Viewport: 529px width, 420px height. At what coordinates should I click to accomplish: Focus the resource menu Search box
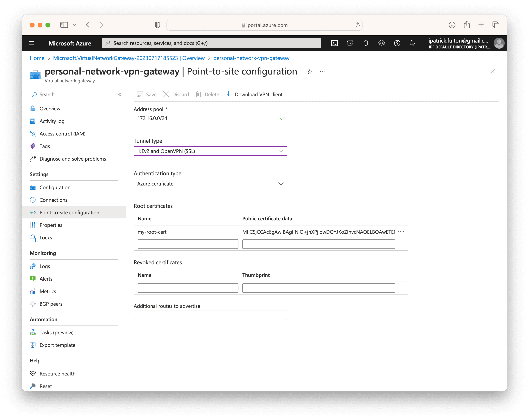pyautogui.click(x=71, y=95)
